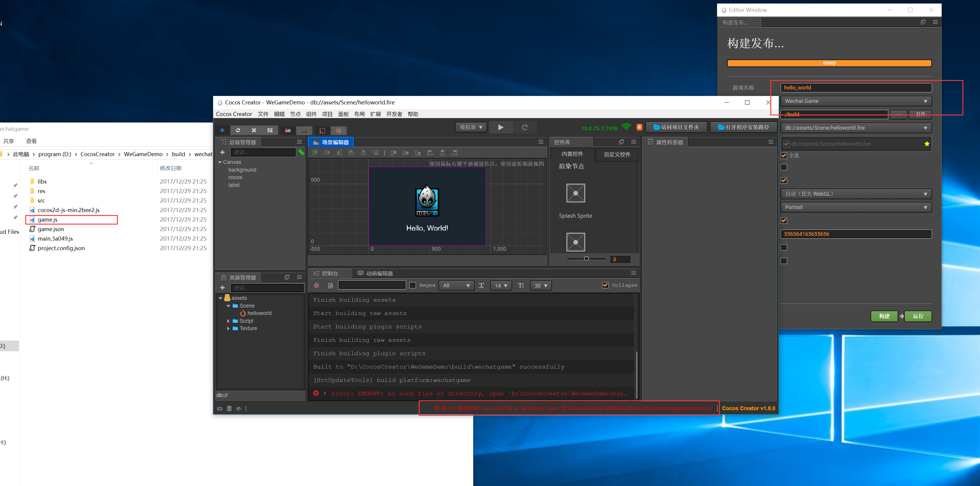Uncheck the 全选 checkbox
The height and width of the screenshot is (486, 980).
point(784,155)
